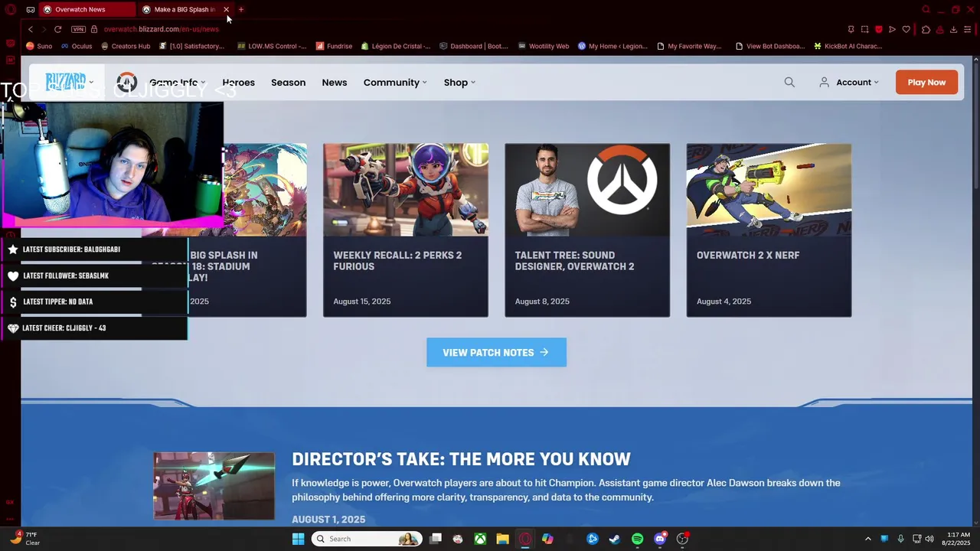
Task: Open the weather widget showing 71°F
Action: click(24, 539)
